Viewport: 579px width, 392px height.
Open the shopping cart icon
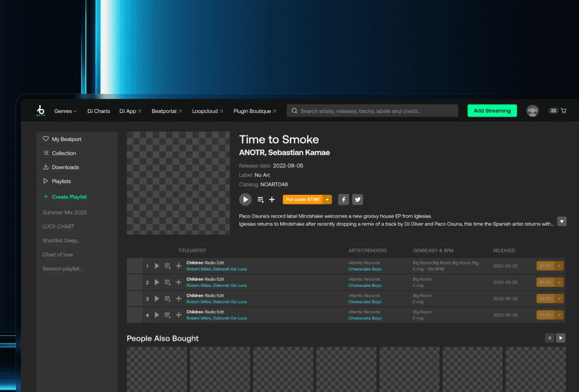[x=564, y=111]
